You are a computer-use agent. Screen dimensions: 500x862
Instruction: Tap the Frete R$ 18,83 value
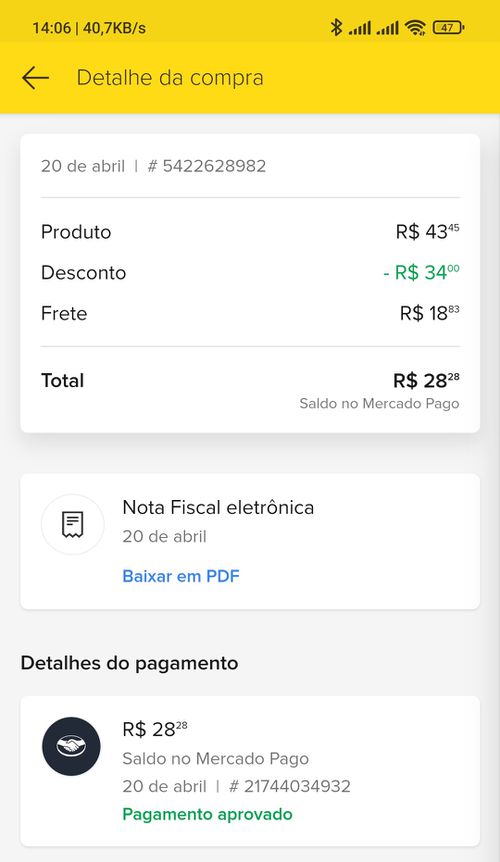430,313
